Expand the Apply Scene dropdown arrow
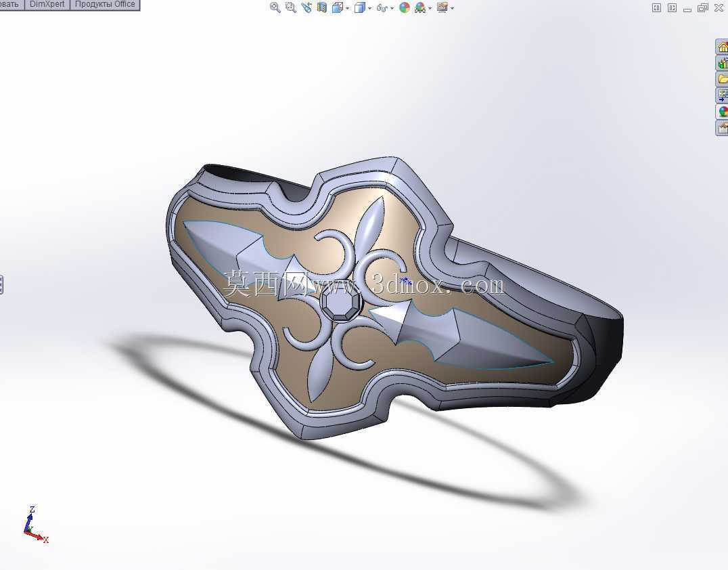Screen dimensions: 728x570 click(430, 8)
